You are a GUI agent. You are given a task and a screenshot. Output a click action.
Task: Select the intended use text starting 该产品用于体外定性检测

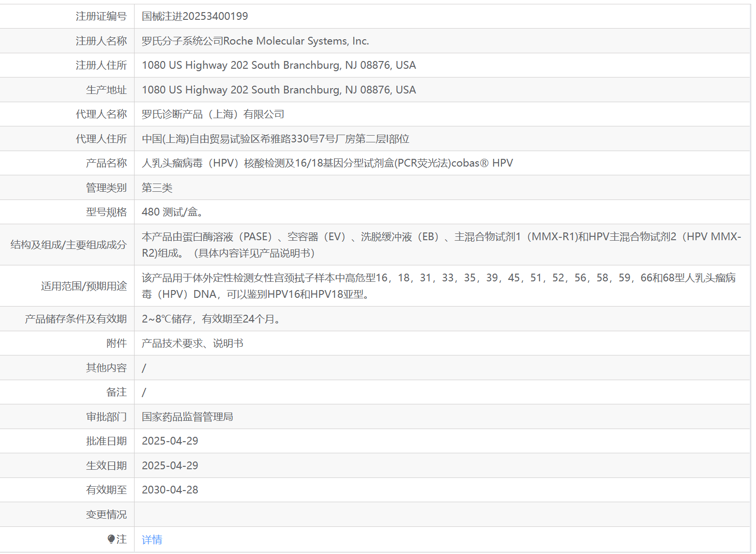(438, 286)
